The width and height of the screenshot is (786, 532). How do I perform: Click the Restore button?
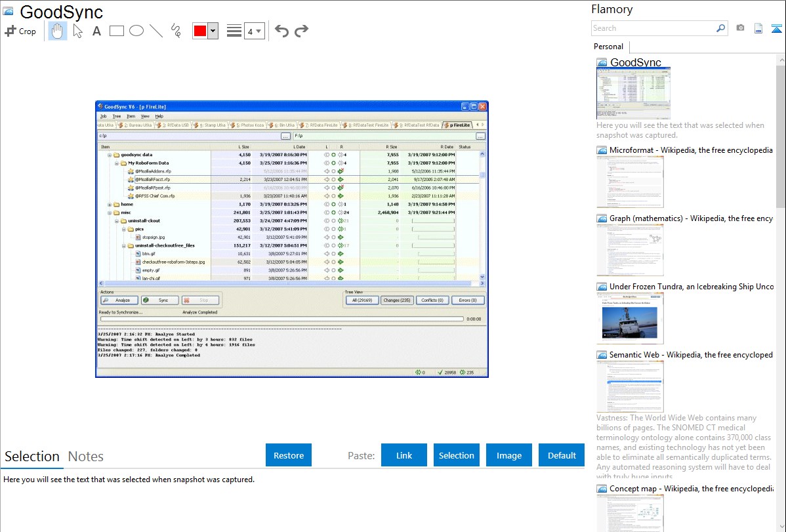pos(289,455)
